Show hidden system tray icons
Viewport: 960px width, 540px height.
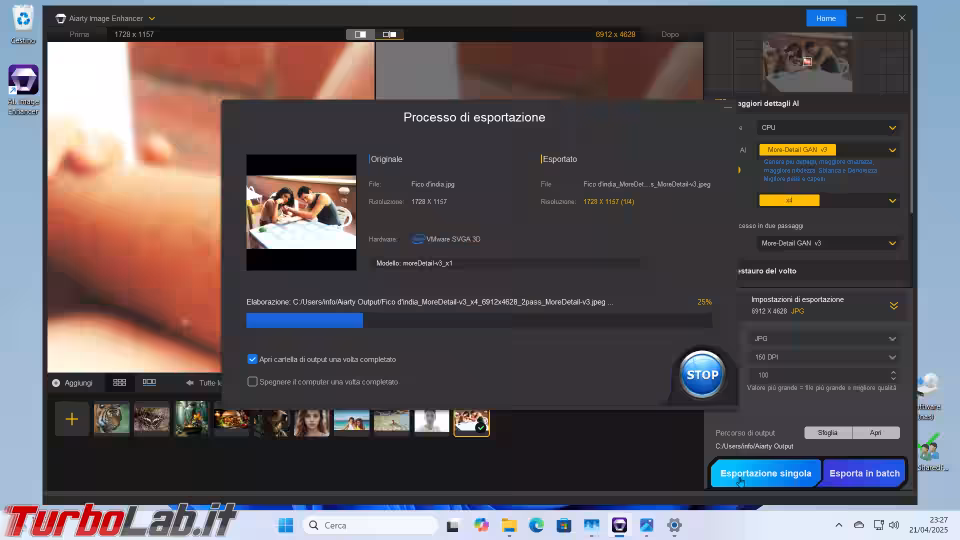point(839,525)
